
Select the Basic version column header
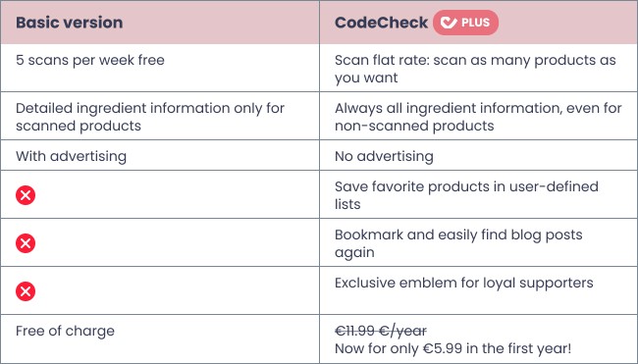pyautogui.click(x=69, y=23)
